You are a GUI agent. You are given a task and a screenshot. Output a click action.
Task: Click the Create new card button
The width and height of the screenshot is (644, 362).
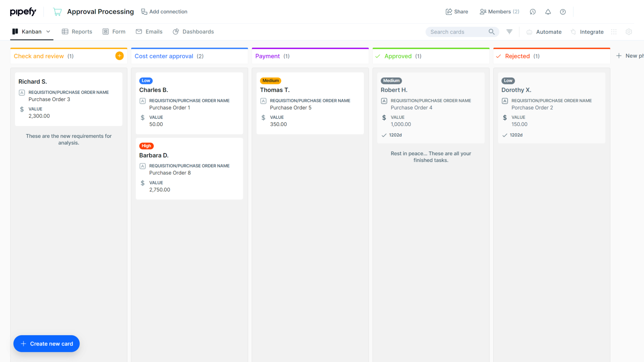[46, 344]
